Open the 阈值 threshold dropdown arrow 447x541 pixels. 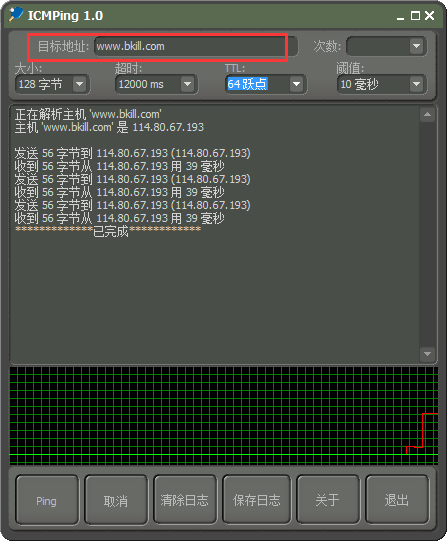coord(416,84)
